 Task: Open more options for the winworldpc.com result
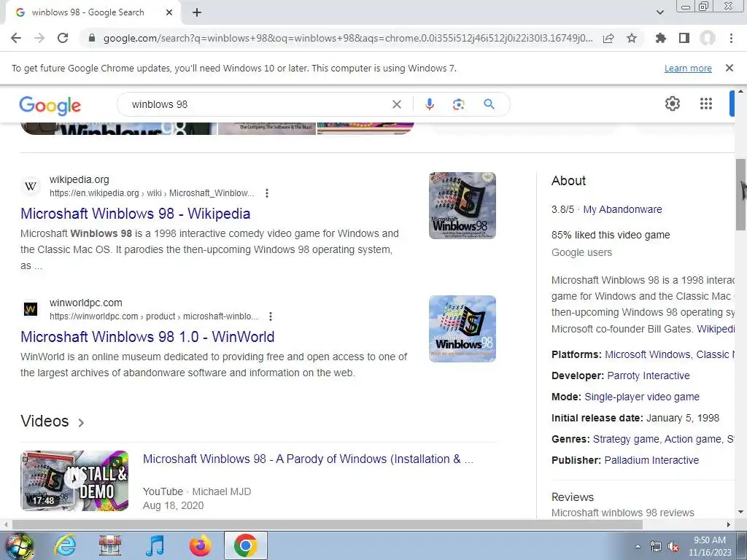pyautogui.click(x=270, y=316)
